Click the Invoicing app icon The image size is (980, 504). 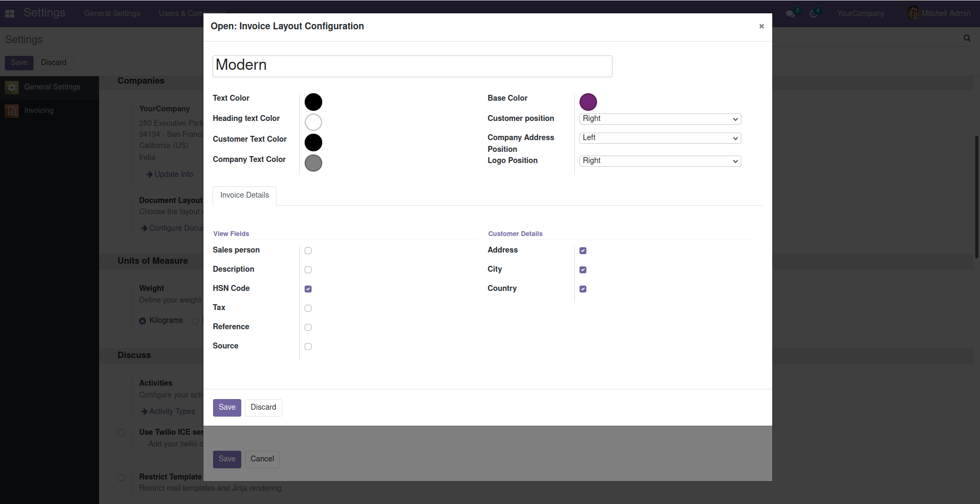click(12, 111)
